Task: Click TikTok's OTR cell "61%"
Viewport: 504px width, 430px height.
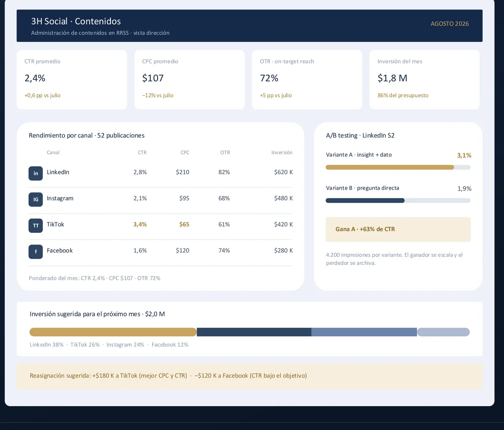Action: (224, 224)
